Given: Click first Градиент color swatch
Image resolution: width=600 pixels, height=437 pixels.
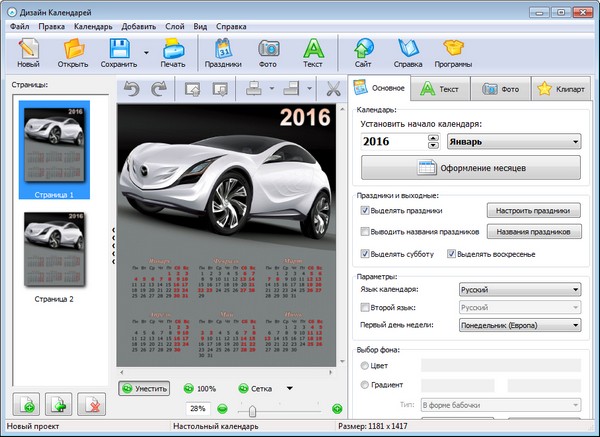Looking at the screenshot, I should [458, 385].
